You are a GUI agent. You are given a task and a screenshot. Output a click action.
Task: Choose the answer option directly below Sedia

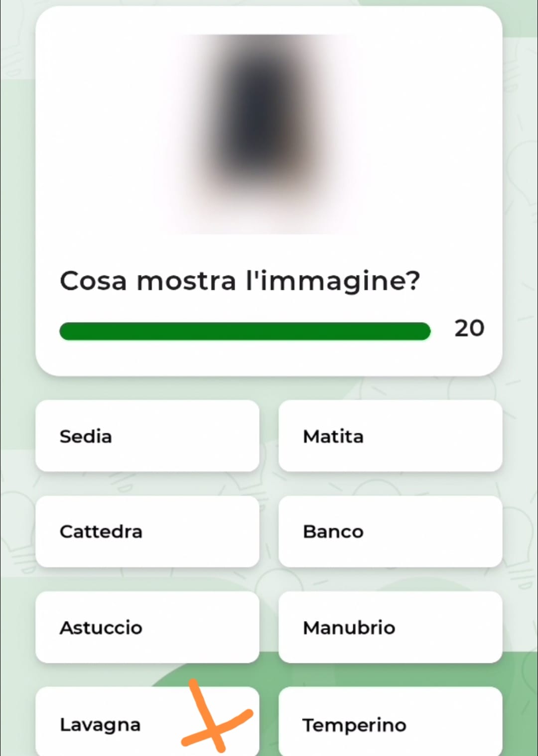point(147,531)
